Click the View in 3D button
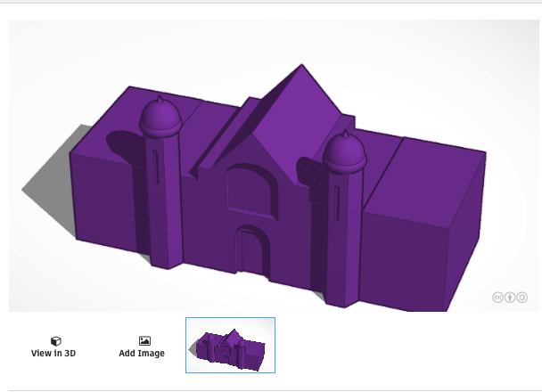The image size is (542, 392). 53,347
